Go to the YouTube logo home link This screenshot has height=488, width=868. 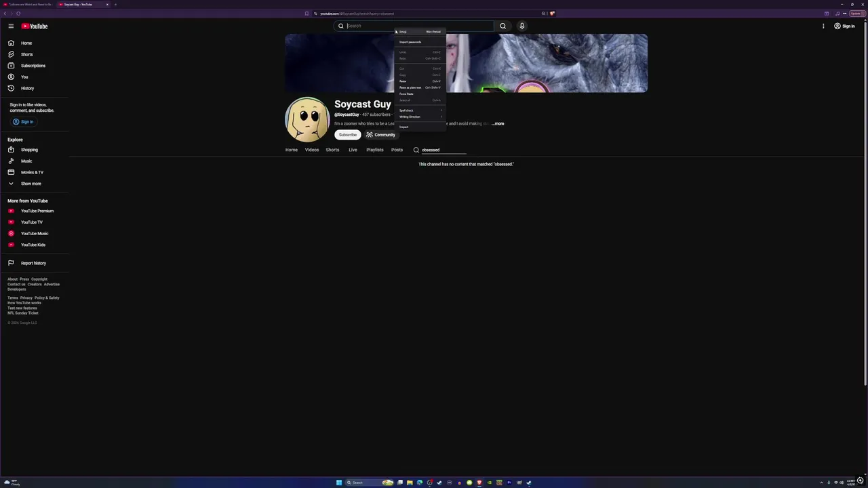click(34, 26)
